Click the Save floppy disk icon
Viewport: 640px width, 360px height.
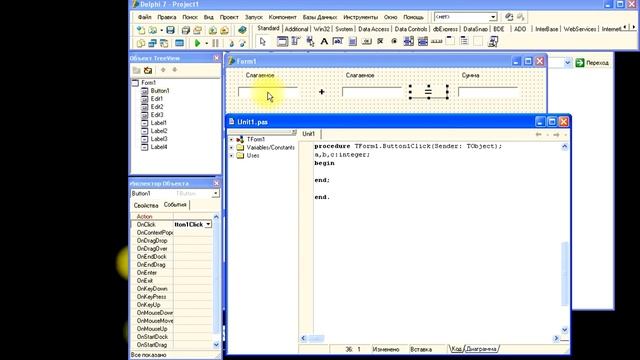point(170,30)
